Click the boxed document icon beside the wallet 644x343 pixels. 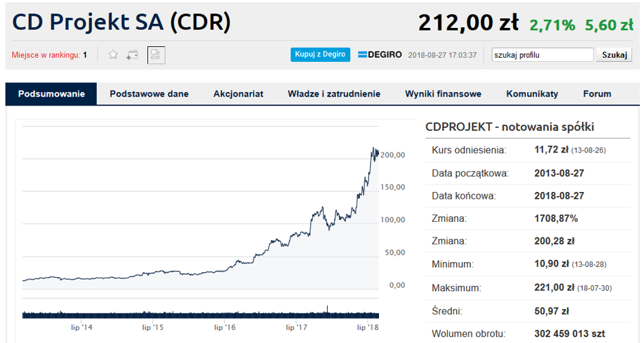tap(156, 54)
